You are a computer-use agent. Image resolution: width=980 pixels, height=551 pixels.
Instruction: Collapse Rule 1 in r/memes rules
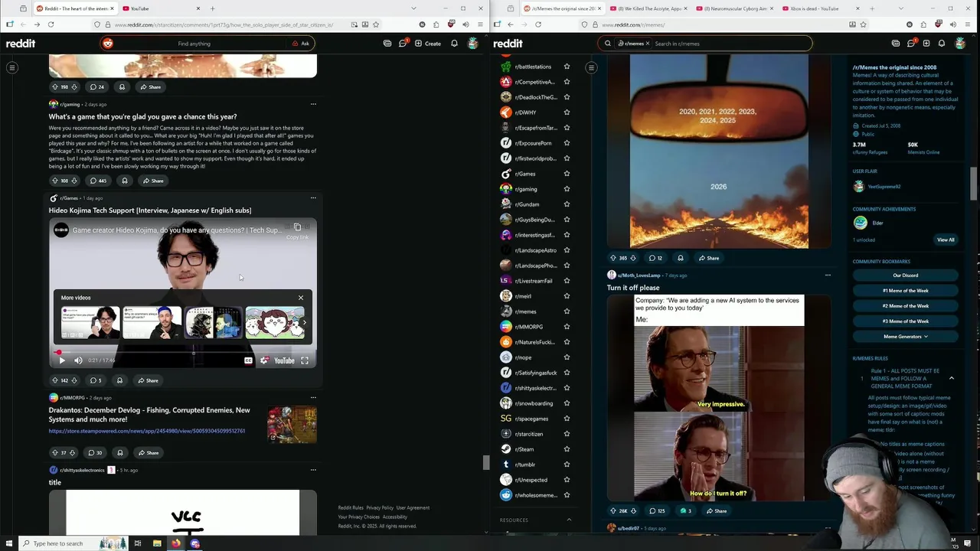coord(952,378)
